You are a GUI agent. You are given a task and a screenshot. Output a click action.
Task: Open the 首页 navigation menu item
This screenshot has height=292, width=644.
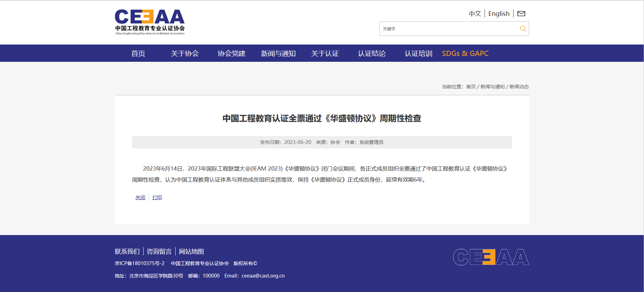pyautogui.click(x=138, y=53)
